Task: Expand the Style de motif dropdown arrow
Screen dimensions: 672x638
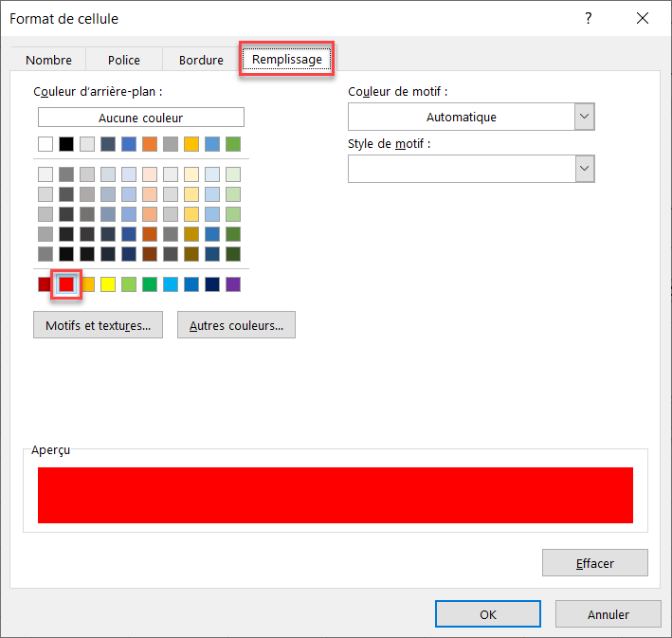Action: point(584,169)
